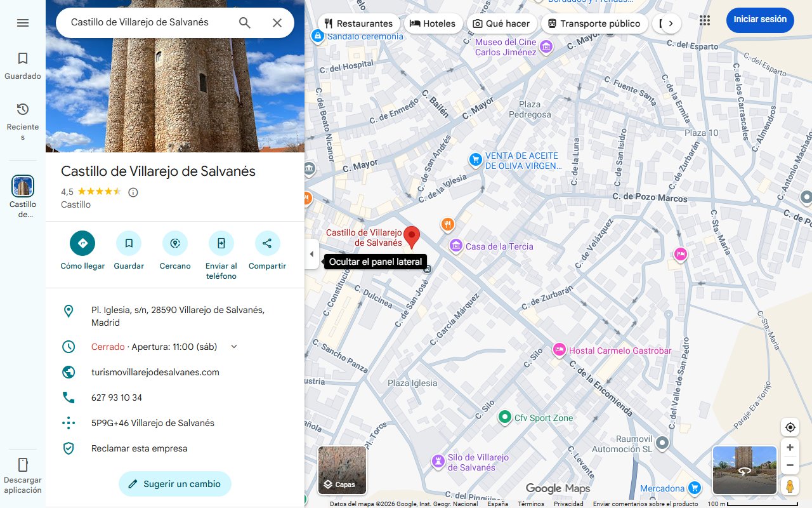Clear the search box with the X

pyautogui.click(x=277, y=22)
